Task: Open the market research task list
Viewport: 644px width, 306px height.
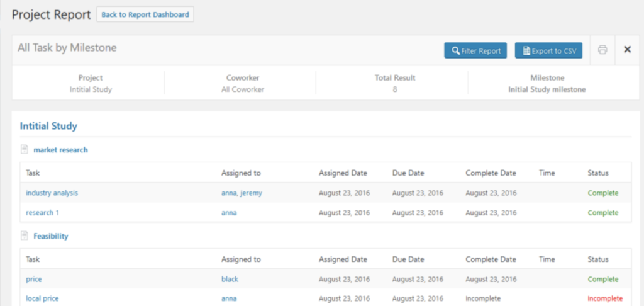Action: [61, 150]
